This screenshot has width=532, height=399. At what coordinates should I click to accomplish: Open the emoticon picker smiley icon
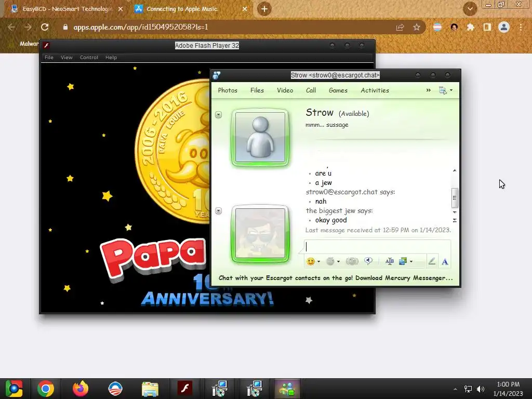pos(311,261)
